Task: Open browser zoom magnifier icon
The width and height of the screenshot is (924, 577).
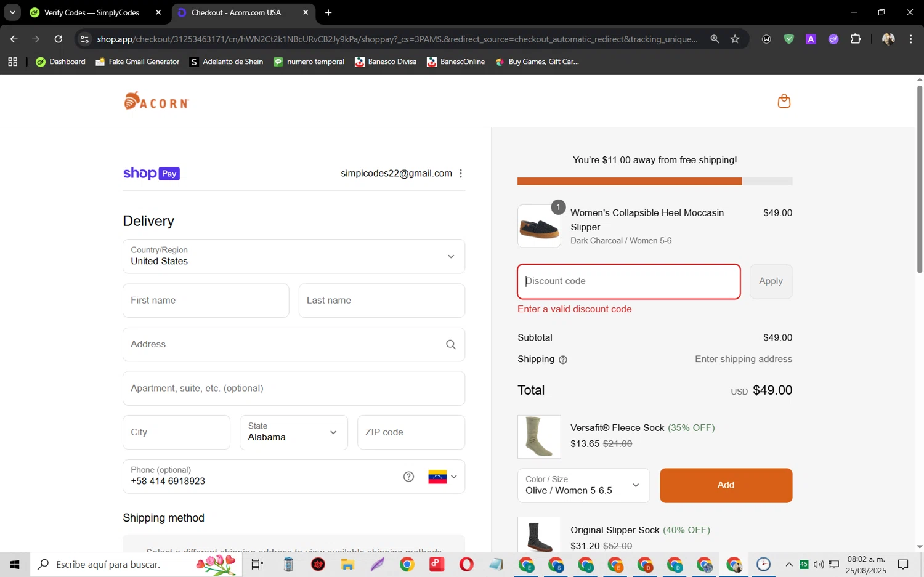Action: [x=715, y=39]
